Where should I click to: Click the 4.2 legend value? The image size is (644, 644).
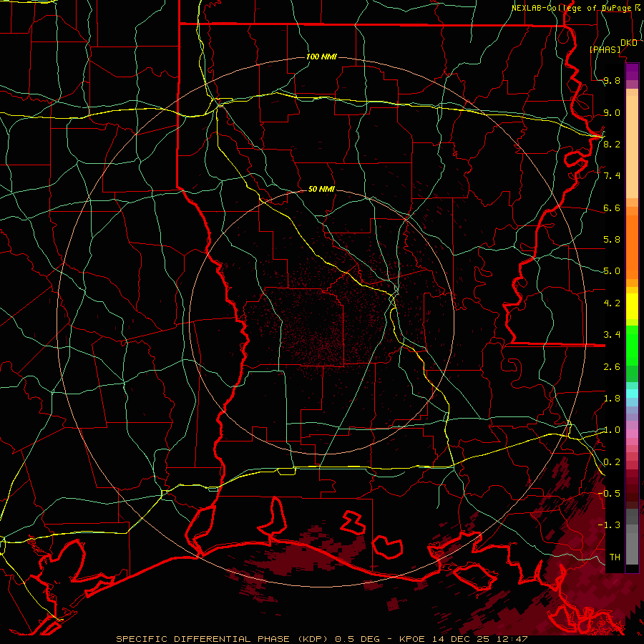pos(612,303)
